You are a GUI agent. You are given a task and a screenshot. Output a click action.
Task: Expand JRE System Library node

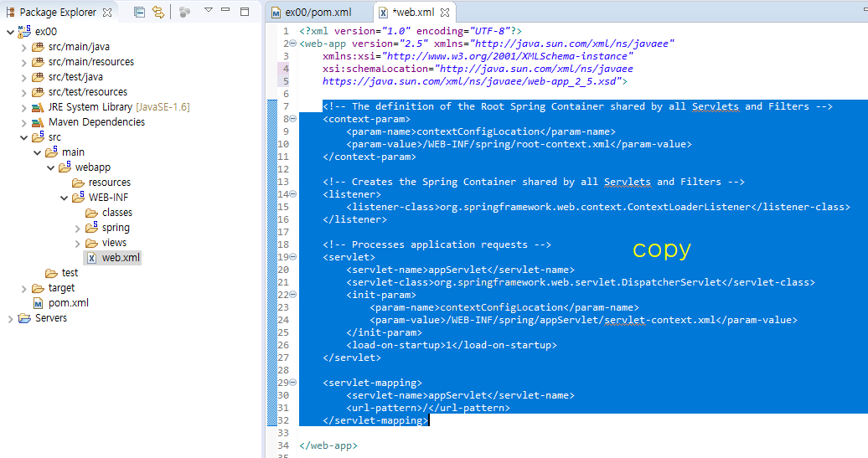23,107
